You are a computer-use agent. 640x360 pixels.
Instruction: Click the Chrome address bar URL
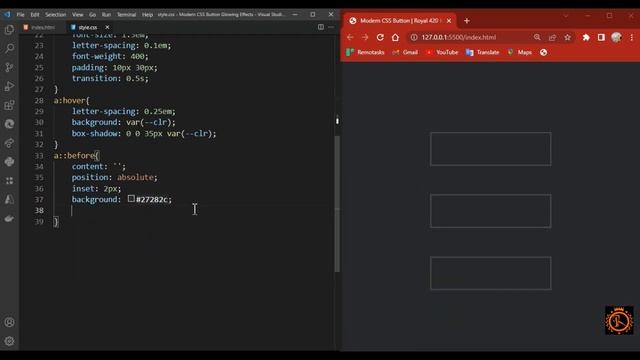[459, 37]
